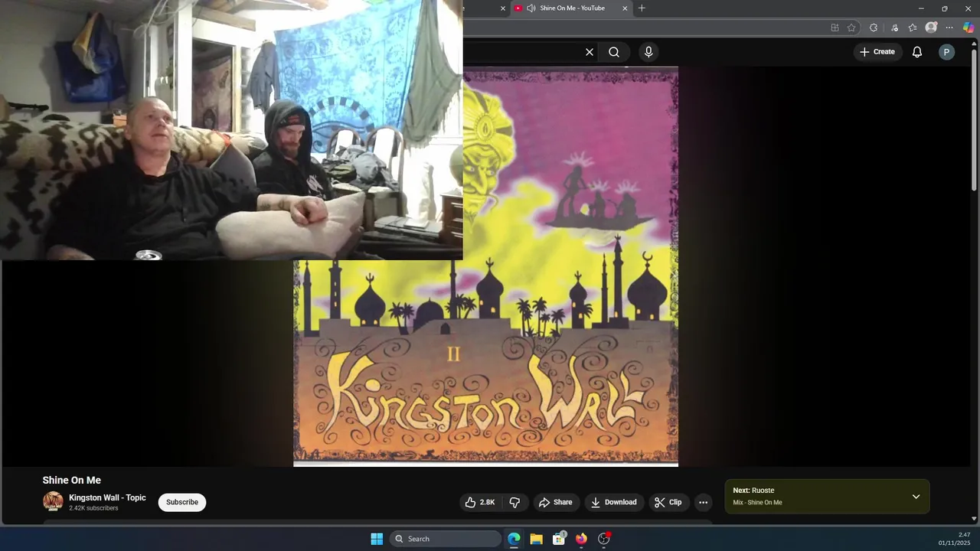Open the browser extensions icon
Viewport: 980px width, 551px height.
pos(874,28)
